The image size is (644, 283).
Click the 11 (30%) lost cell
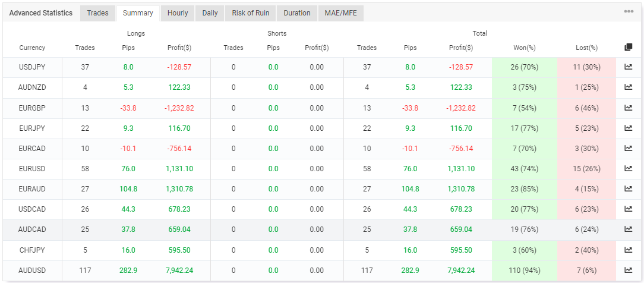click(586, 67)
